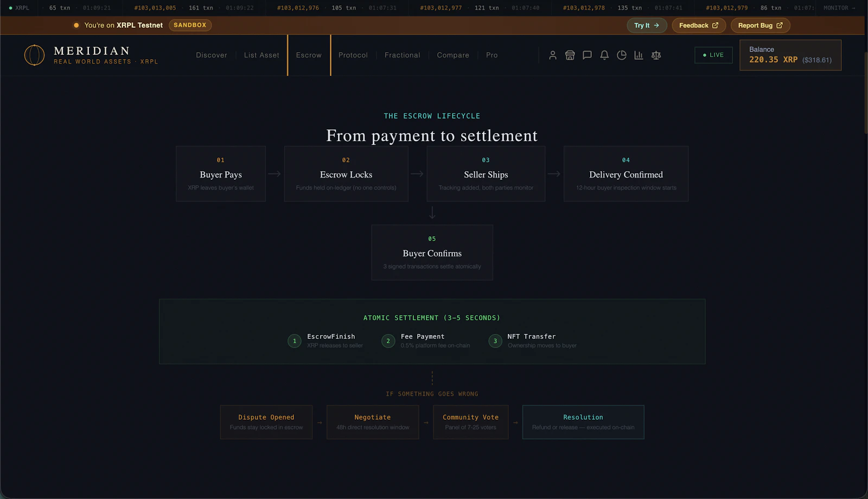Viewport: 868px width, 499px height.
Task: Click the EscrowFinish step 1 circle
Action: 295,341
